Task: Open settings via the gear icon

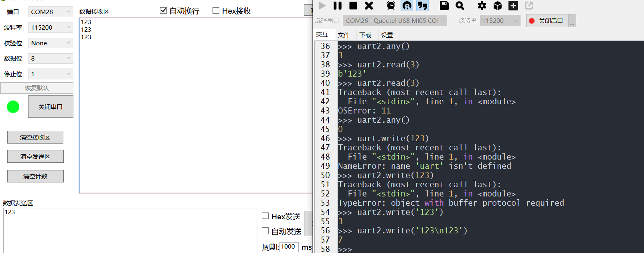Action: coord(482,6)
